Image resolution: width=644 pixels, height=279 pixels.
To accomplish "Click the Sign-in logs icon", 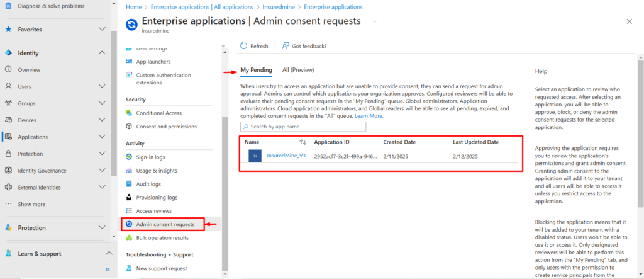I will (129, 157).
